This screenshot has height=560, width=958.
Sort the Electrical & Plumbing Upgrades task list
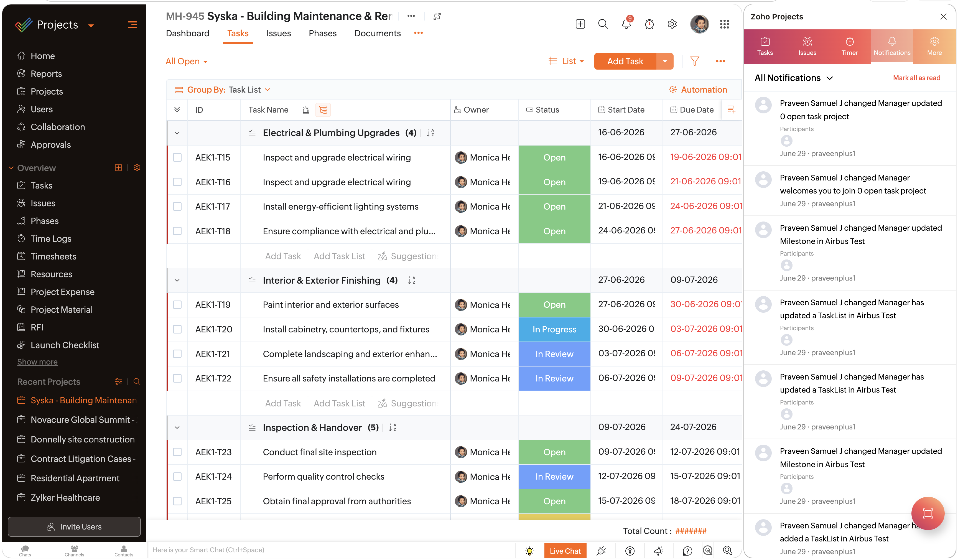430,133
